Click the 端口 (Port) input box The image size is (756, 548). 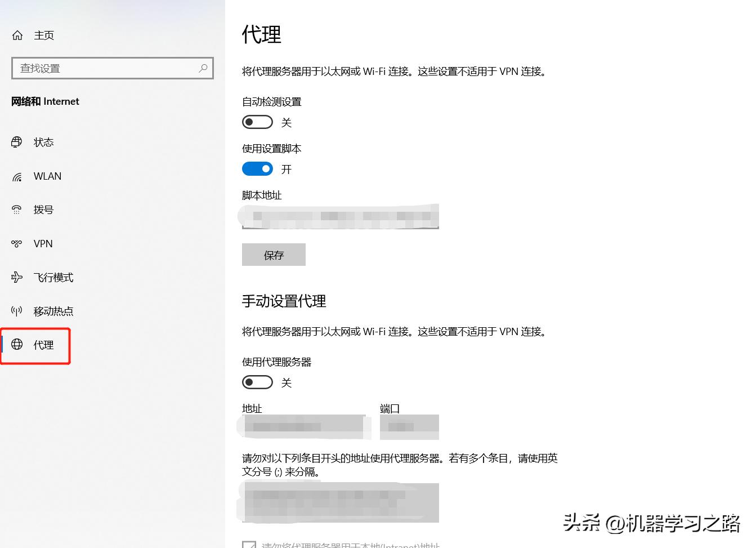[x=409, y=426]
